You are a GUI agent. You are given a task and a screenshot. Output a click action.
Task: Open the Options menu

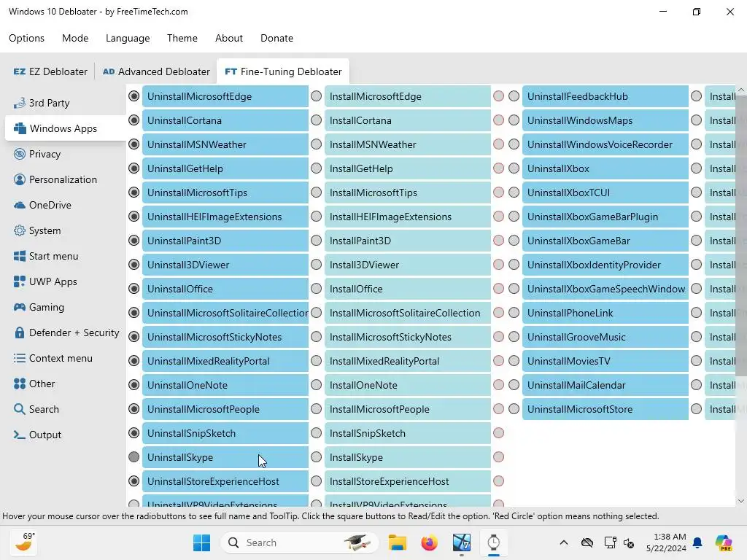tap(27, 38)
